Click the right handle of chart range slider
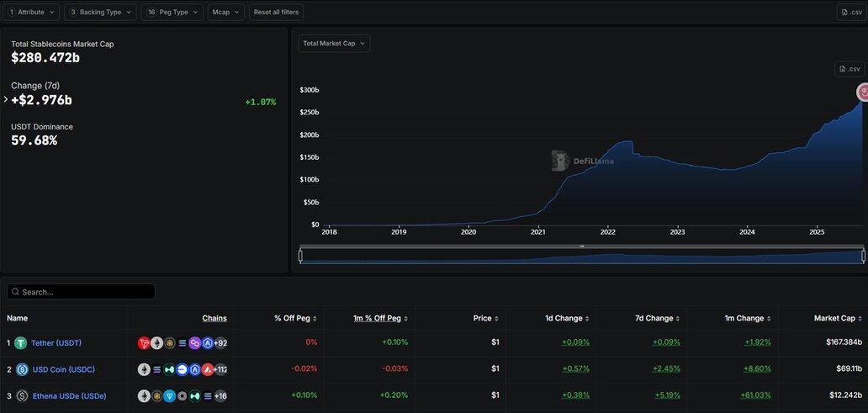 point(863,256)
